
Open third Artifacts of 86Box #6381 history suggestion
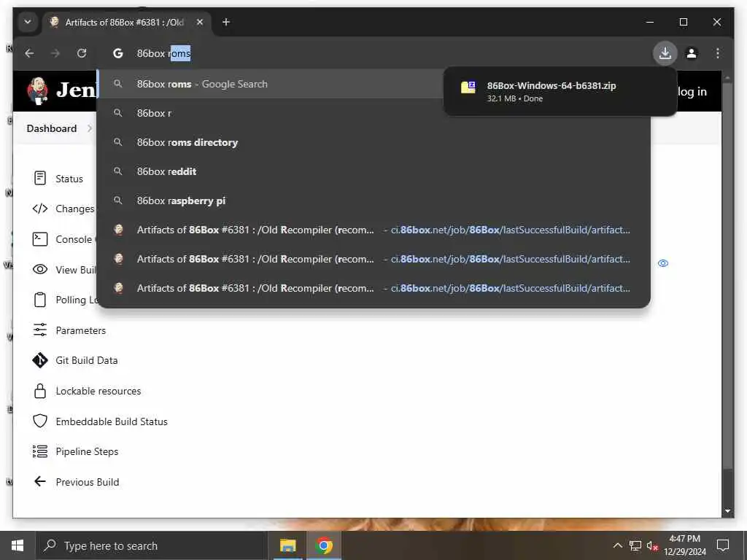click(x=373, y=288)
